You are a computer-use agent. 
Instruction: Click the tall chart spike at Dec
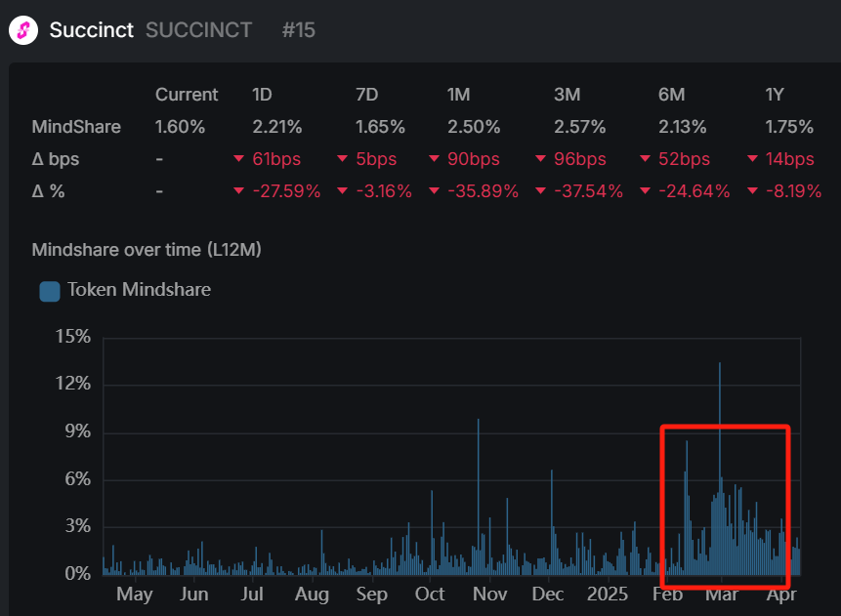pos(551,522)
